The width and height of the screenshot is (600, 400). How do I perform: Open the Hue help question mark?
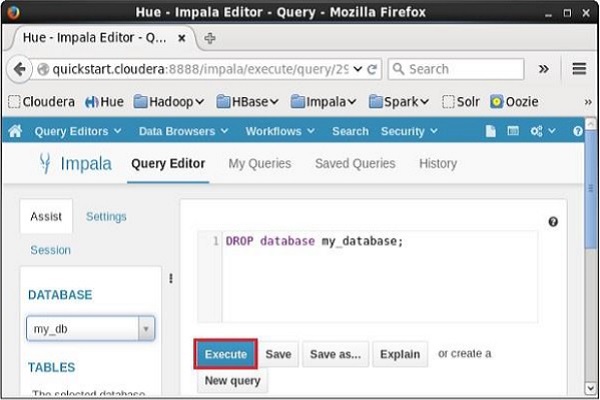click(578, 131)
